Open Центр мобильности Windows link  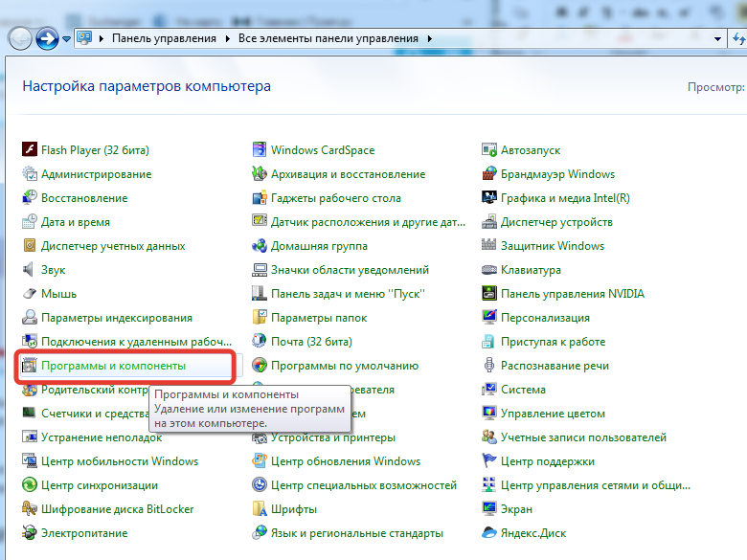pos(120,461)
